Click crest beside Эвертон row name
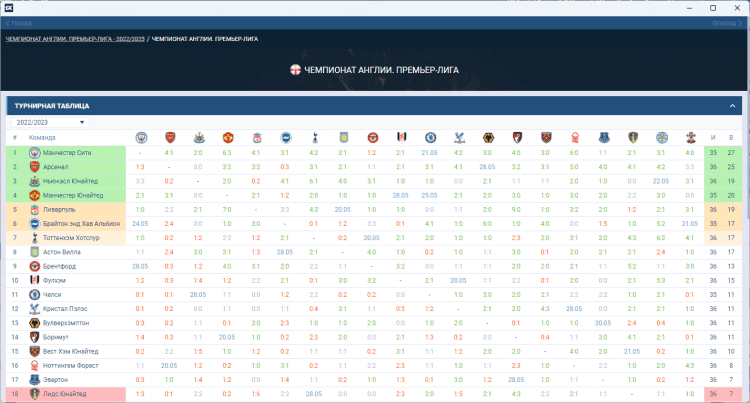This screenshot has height=403, width=750. click(34, 380)
